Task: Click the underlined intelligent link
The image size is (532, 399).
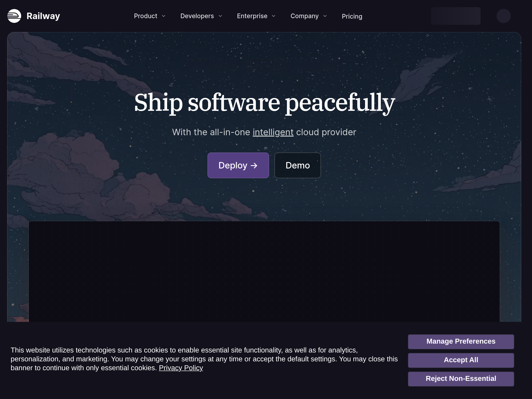Action: (x=273, y=132)
